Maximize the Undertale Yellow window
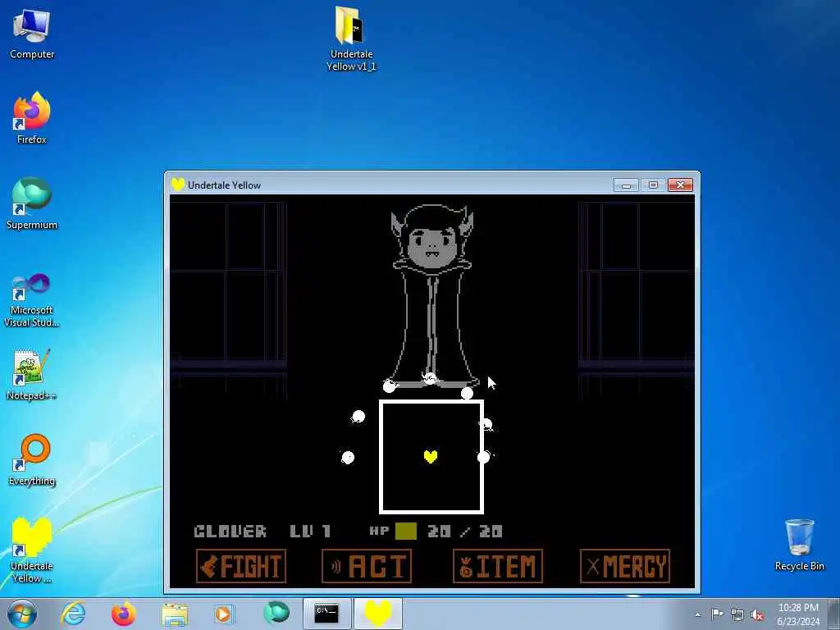Screen dimensions: 840x630 pos(652,185)
